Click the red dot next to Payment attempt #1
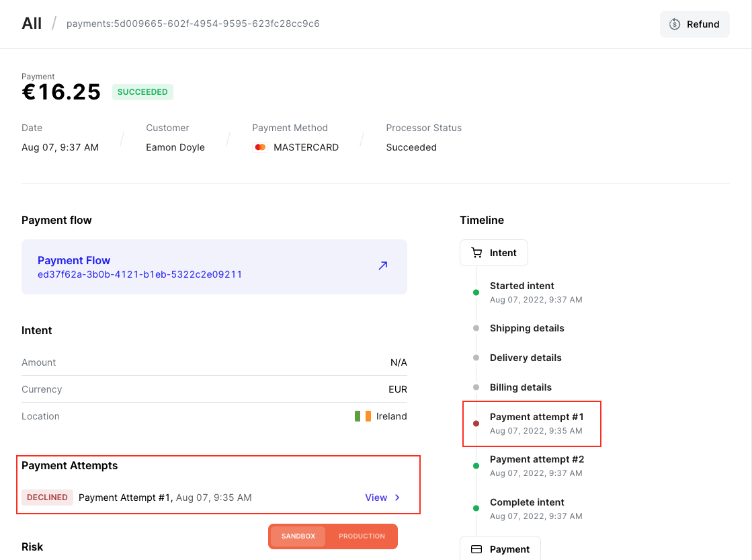This screenshot has height=560, width=752. point(476,424)
